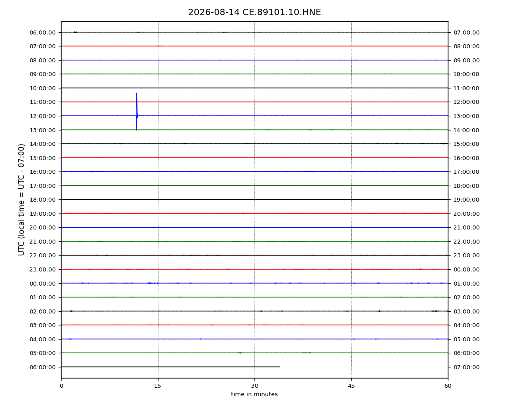This screenshot has height=420, width=509.
Task: Click the 07:00:00 right label at bottom
Action: coord(466,367)
